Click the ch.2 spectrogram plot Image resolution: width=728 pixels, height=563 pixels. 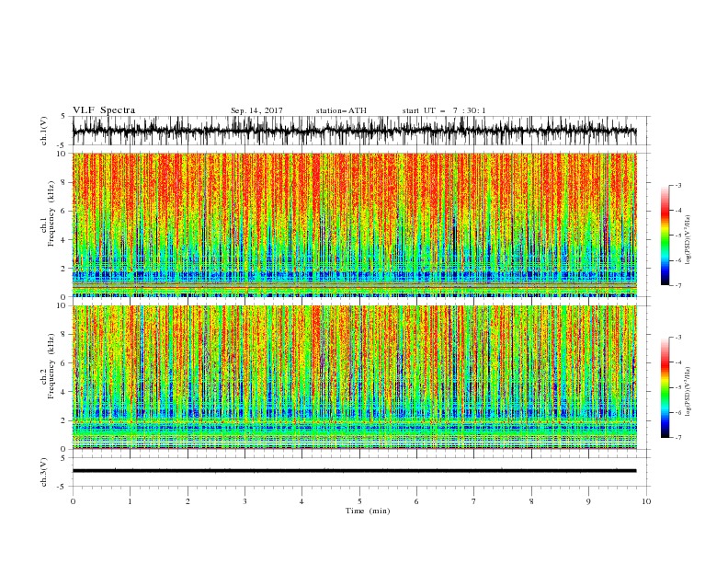(x=355, y=377)
